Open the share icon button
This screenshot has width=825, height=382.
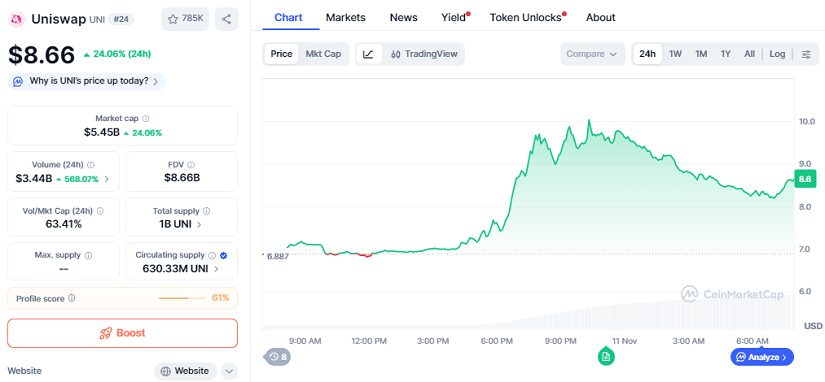227,19
